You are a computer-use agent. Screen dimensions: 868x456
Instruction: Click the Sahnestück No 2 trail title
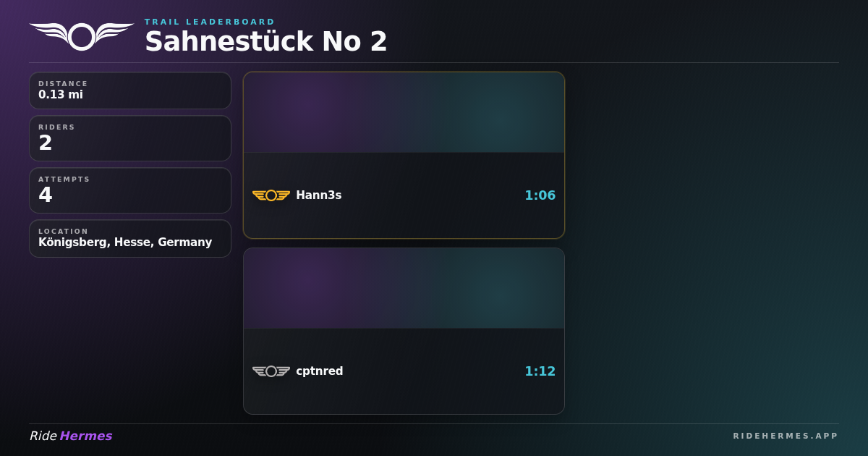266,41
